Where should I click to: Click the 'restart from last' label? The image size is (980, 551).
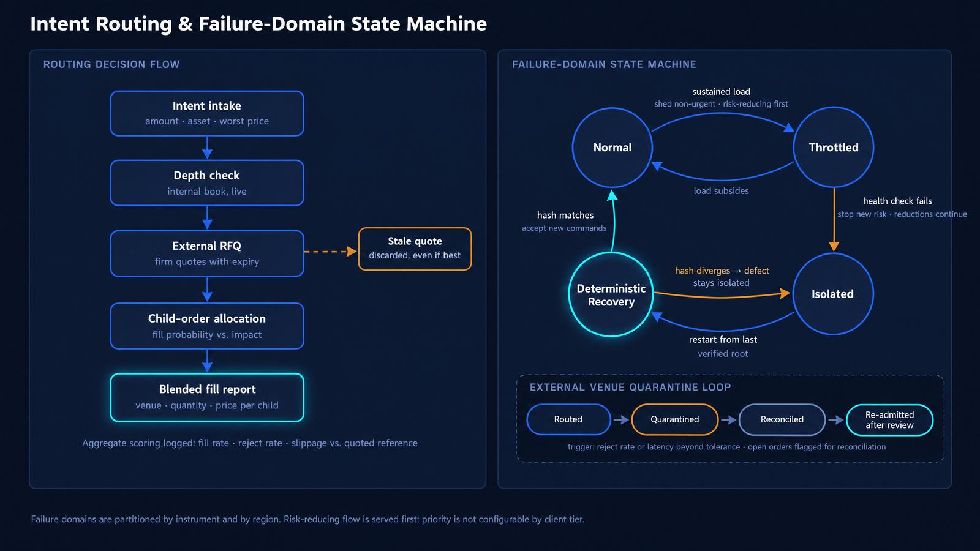[723, 340]
